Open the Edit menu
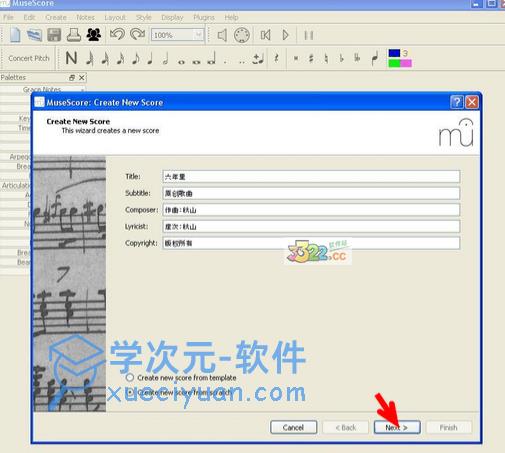This screenshot has height=453, width=505. click(x=29, y=17)
